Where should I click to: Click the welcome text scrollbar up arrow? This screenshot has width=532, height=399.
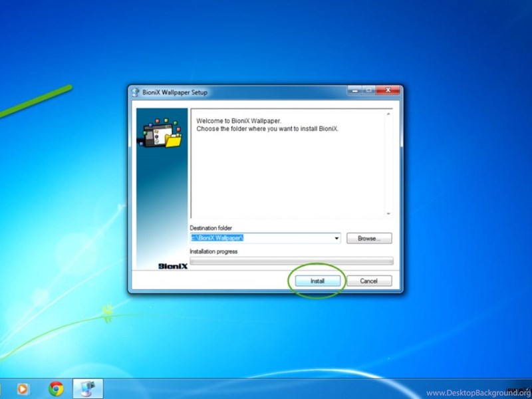388,114
